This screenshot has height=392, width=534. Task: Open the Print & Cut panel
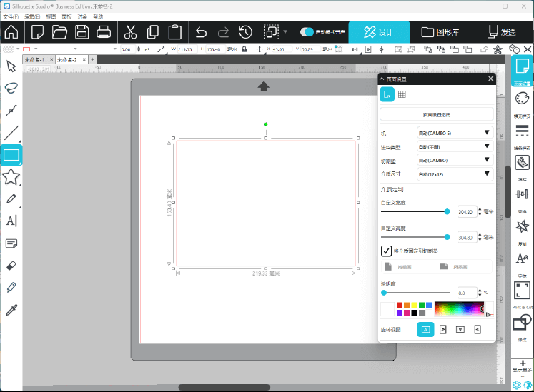coord(522,291)
